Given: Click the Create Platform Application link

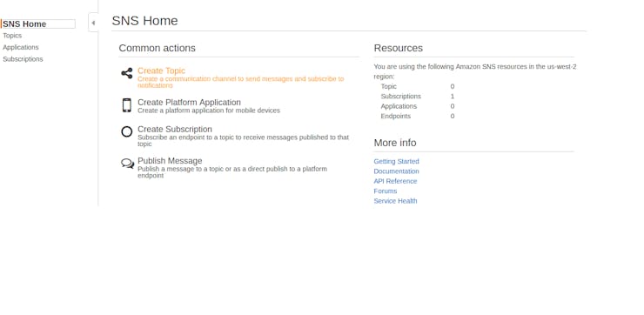Looking at the screenshot, I should 189,103.
